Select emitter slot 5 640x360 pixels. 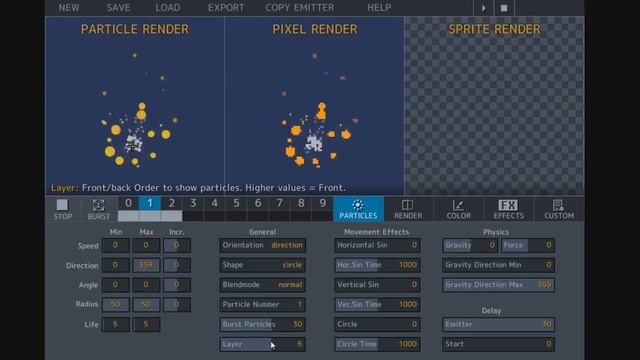[236, 203]
